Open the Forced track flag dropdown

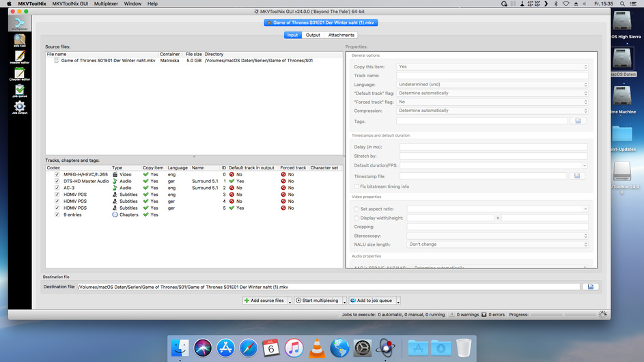[492, 102]
